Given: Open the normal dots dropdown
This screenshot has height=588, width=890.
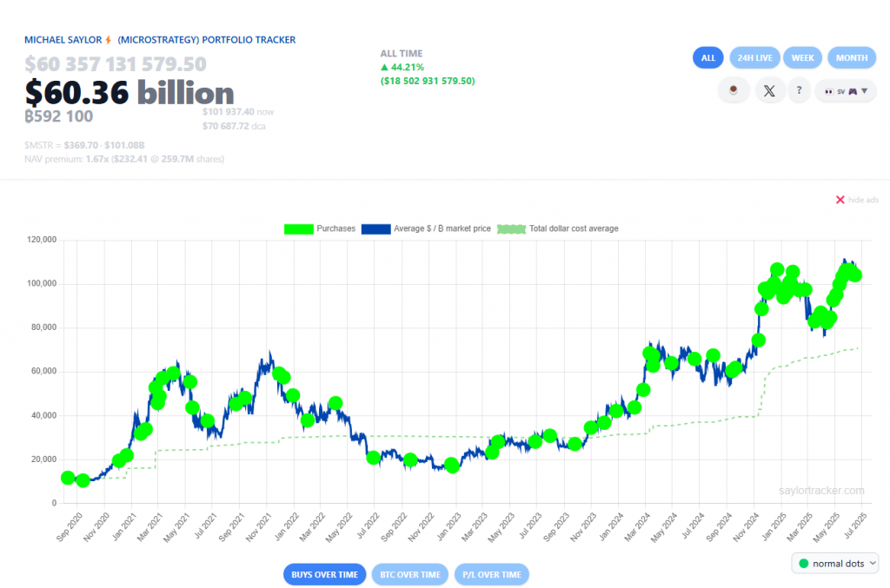Looking at the screenshot, I should coord(835,563).
